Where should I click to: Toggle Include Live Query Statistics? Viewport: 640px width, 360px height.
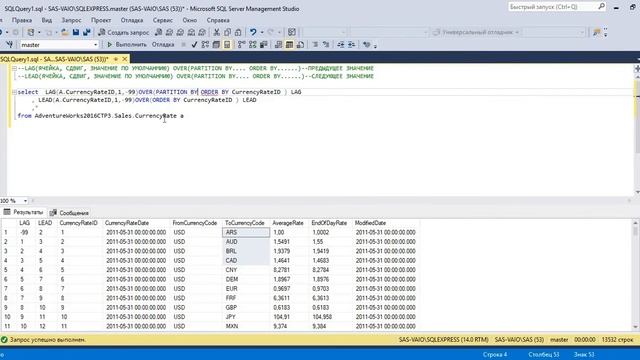pyautogui.click(x=253, y=45)
